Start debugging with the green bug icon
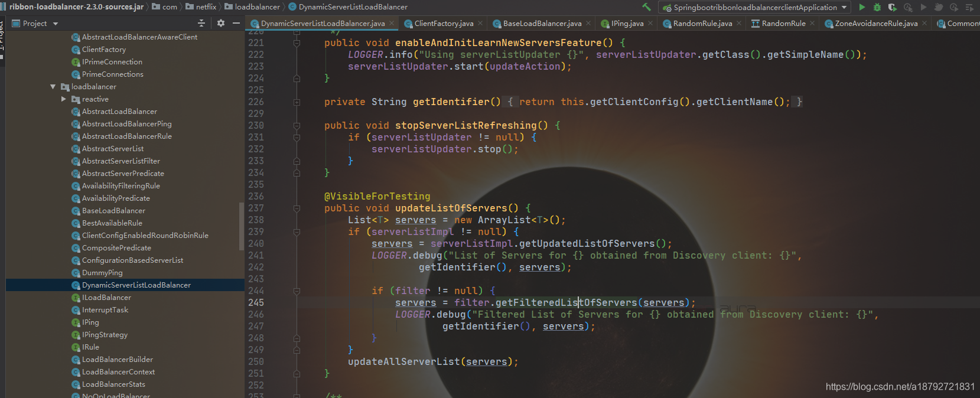This screenshot has height=398, width=980. tap(877, 7)
